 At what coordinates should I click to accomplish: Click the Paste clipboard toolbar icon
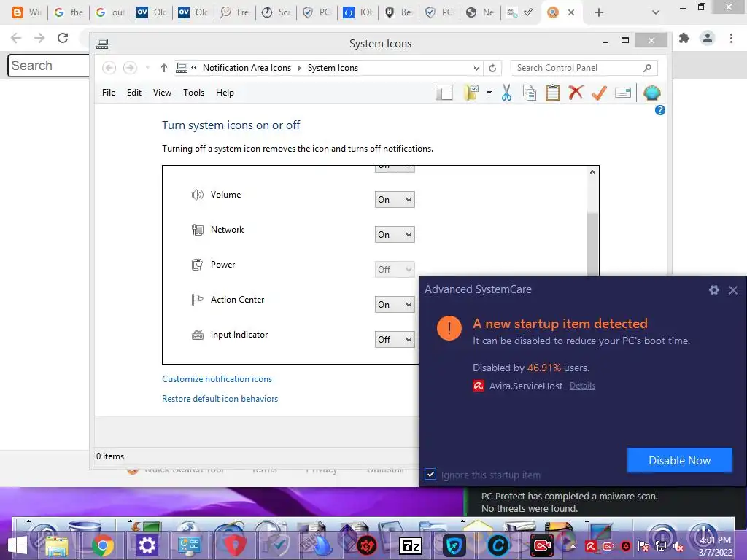tap(553, 93)
